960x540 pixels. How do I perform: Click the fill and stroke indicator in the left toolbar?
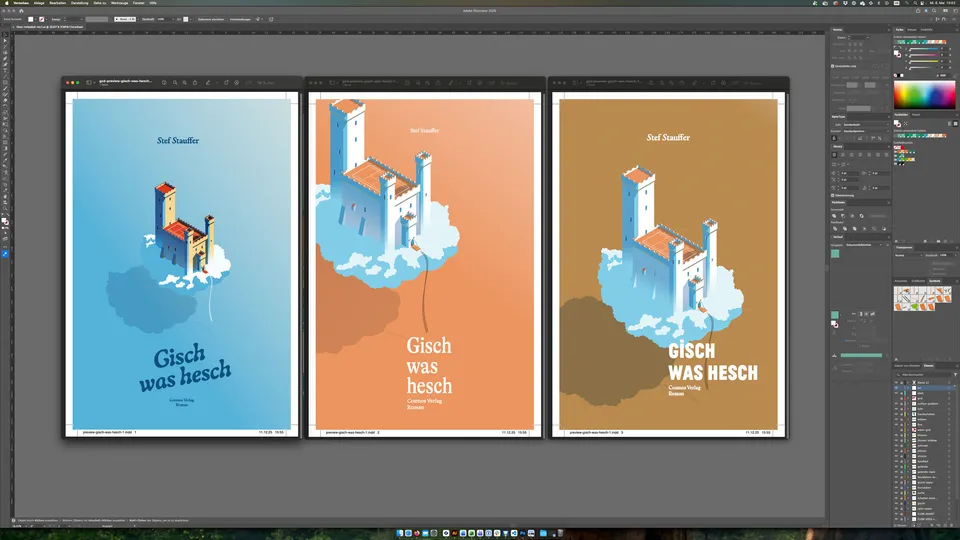click(6, 222)
